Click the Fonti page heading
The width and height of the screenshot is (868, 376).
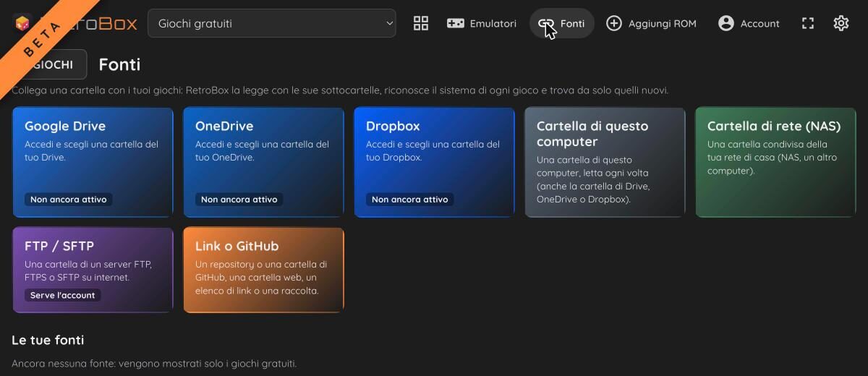point(119,64)
